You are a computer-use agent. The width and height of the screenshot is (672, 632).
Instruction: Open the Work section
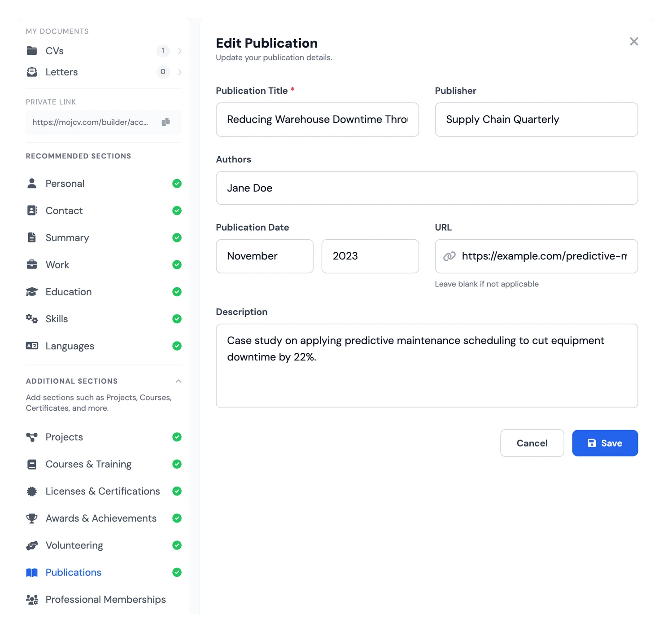click(x=104, y=264)
